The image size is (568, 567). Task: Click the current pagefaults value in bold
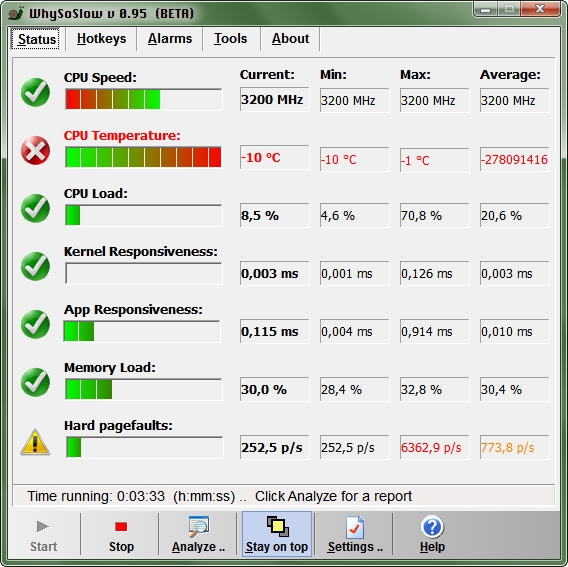(274, 447)
